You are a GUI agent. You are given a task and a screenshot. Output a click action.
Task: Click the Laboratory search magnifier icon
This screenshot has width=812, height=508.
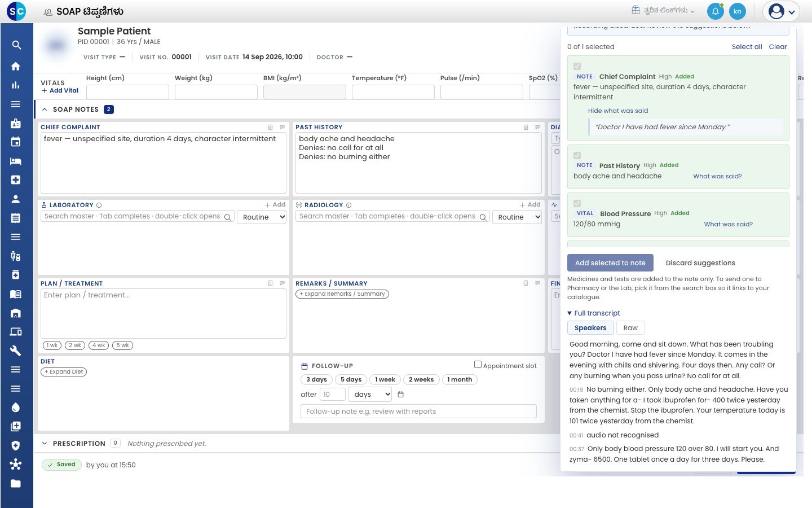coord(228,217)
